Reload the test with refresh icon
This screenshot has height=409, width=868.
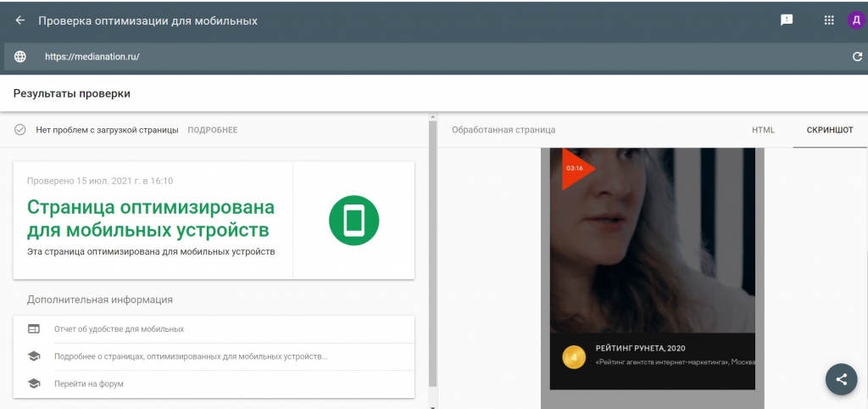857,57
